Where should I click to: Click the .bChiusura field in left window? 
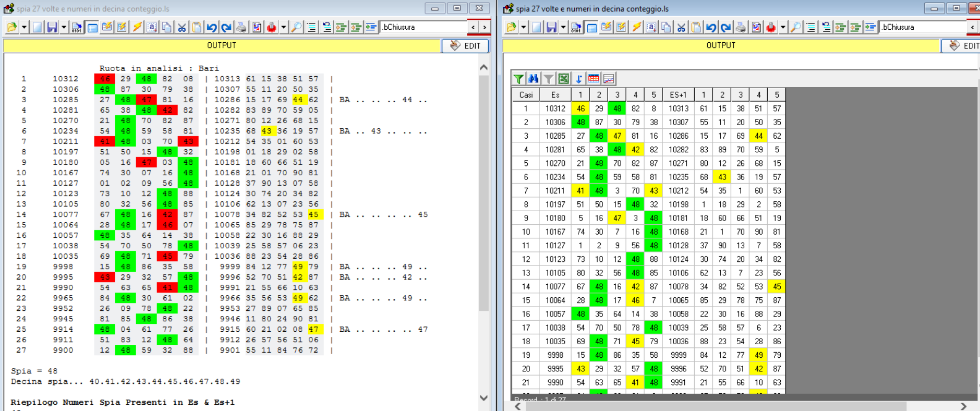click(x=424, y=27)
